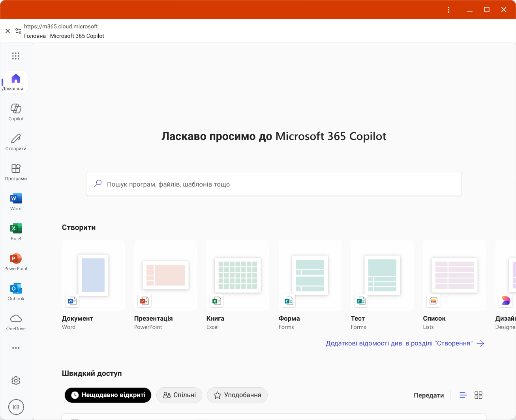The height and width of the screenshot is (420, 516).
Task: Open PowerPoint in the sidebar
Action: [x=16, y=262]
